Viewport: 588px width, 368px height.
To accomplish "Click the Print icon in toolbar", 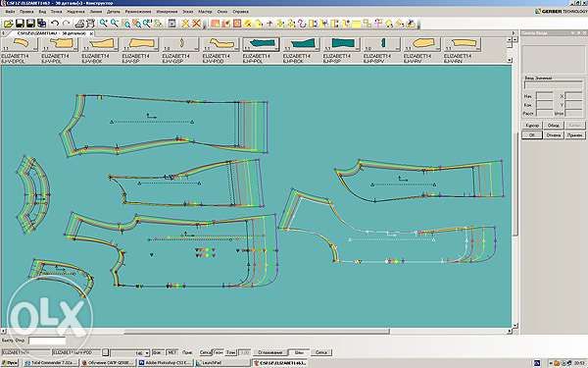I will (79, 24).
